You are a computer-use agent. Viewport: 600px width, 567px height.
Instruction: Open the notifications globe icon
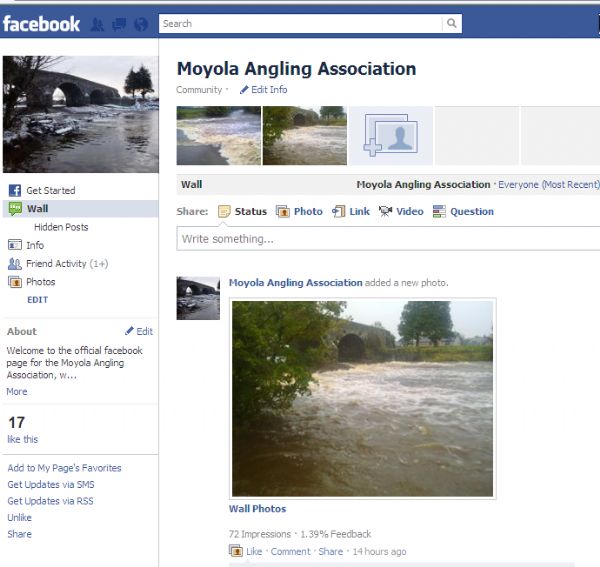click(140, 24)
